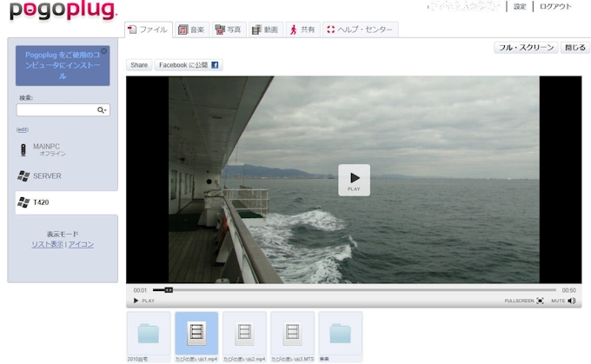Open search options dropdown magnifier
This screenshot has width=591, height=364.
tap(102, 110)
